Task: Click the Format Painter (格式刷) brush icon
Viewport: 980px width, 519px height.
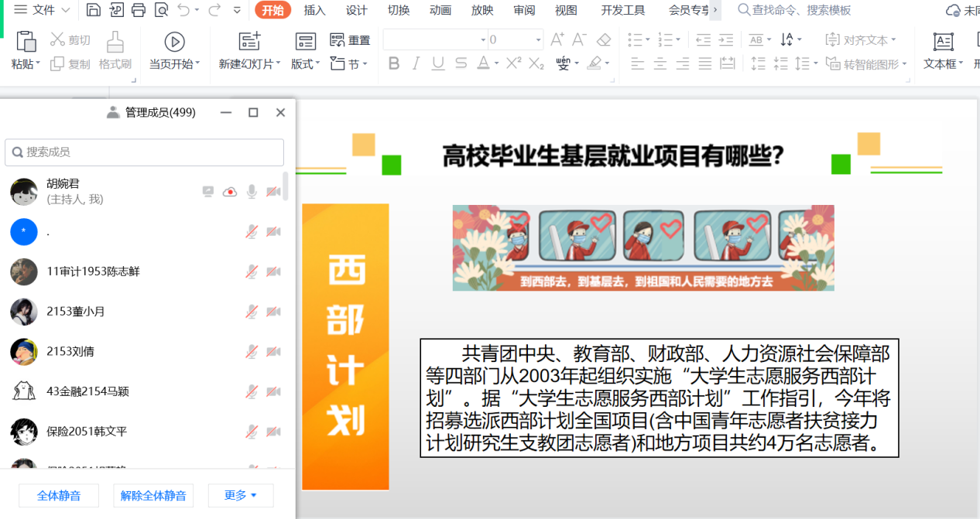Action: [x=115, y=42]
